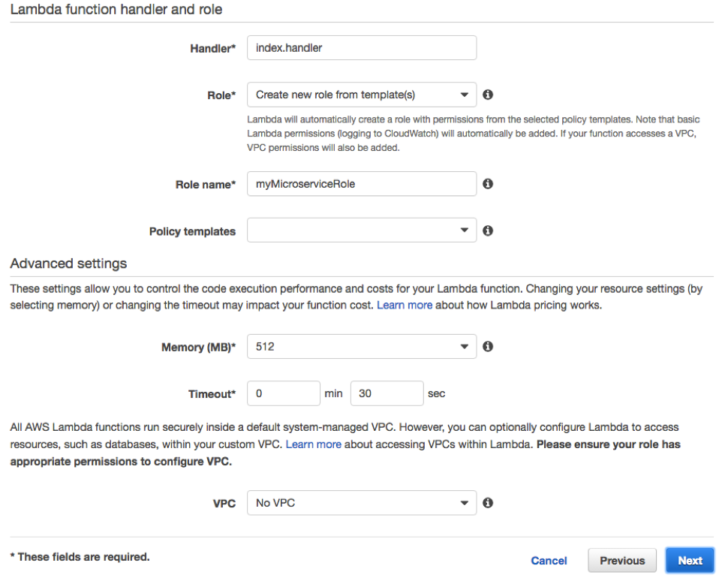Click the Role name input field

(362, 184)
